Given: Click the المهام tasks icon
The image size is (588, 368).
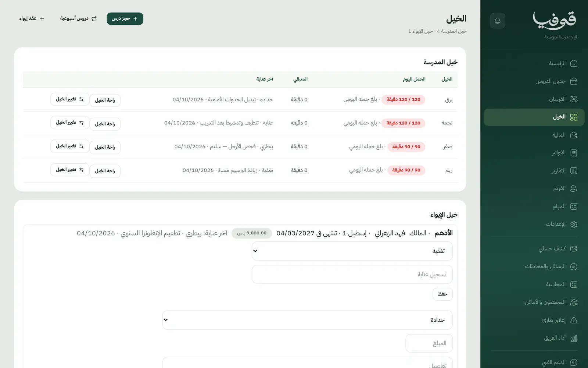Looking at the screenshot, I should pyautogui.click(x=574, y=206).
